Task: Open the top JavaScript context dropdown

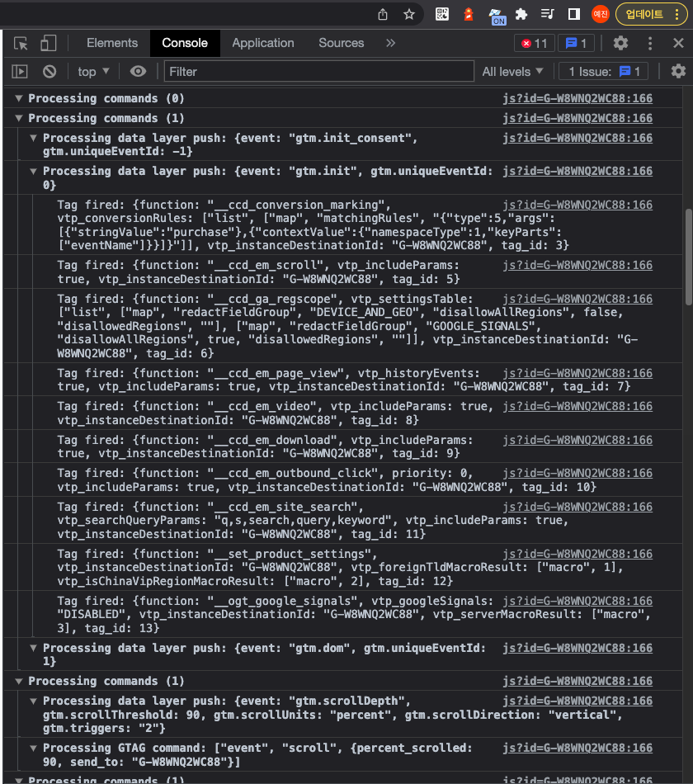Action: [93, 72]
